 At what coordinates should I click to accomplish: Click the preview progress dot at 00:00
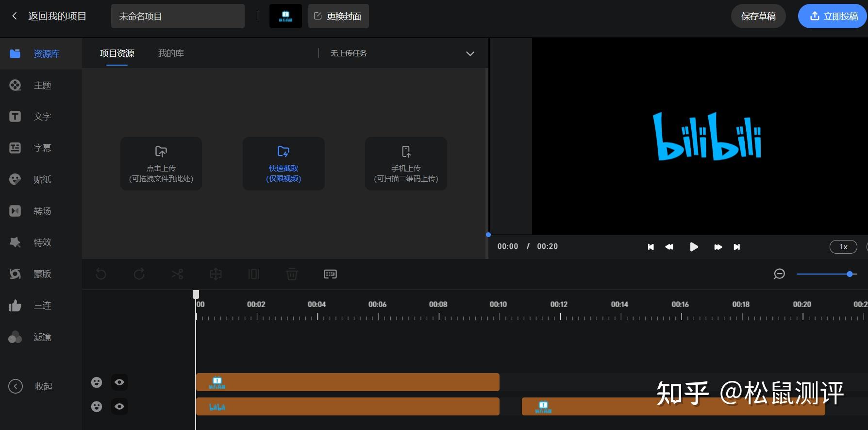(x=488, y=235)
